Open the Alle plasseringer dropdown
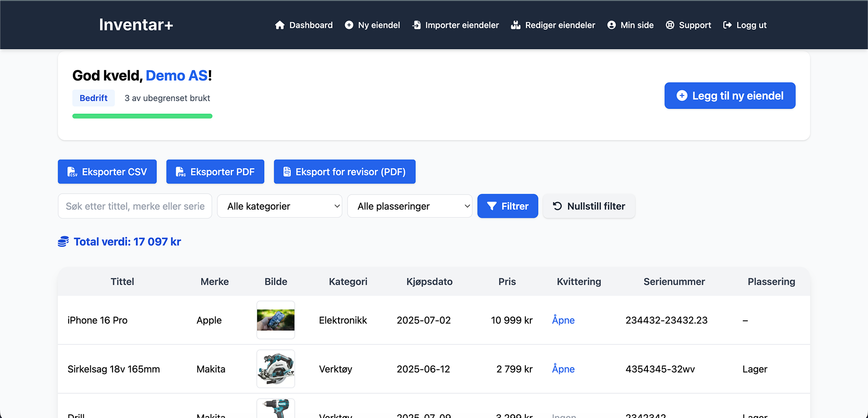This screenshot has height=418, width=868. click(x=410, y=206)
